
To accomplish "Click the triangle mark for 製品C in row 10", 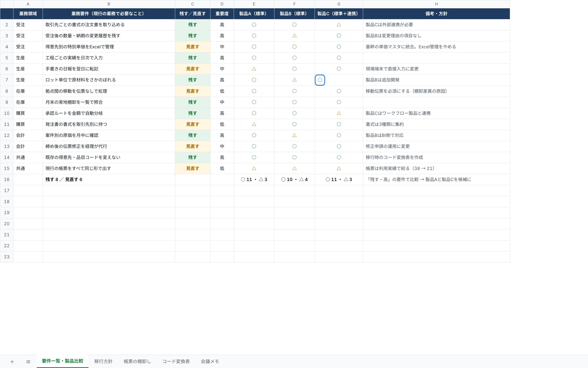I will [x=339, y=113].
